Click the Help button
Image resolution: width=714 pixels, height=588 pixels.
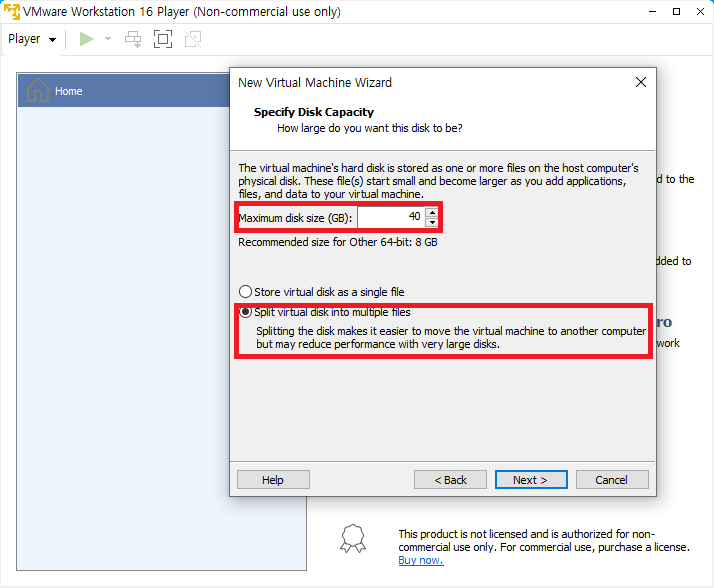pos(273,480)
